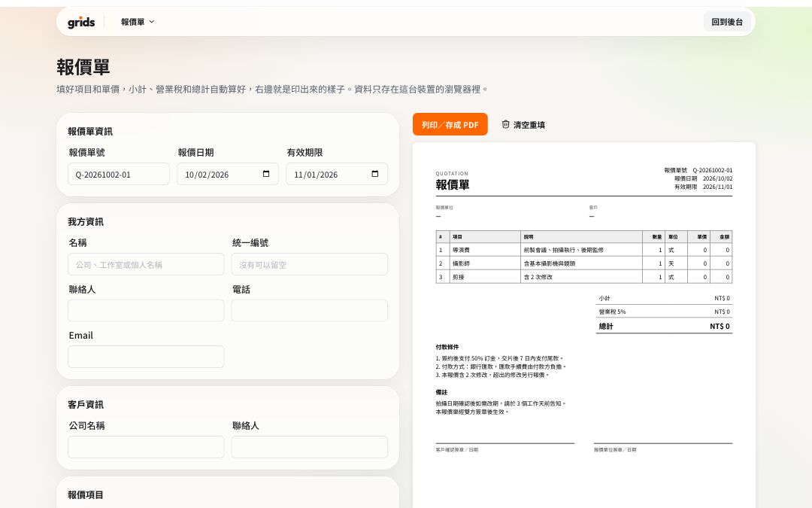Click 客戶確認簽章／日期 signature label

pos(457,449)
